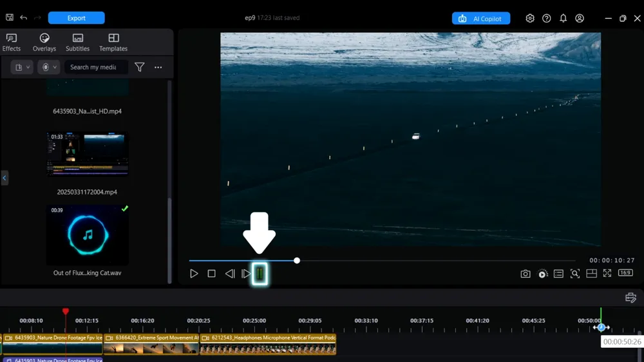Open the settings gear

530,18
